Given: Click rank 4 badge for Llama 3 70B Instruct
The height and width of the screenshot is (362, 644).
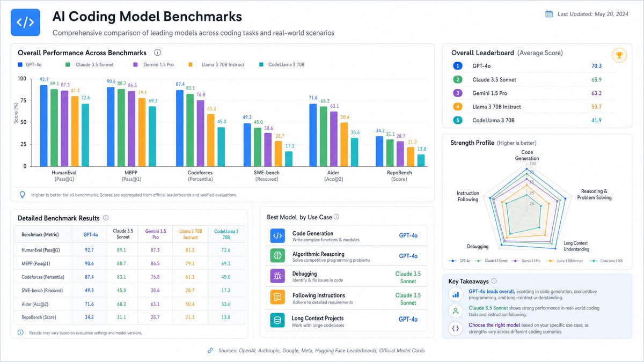Looking at the screenshot, I should coord(457,107).
